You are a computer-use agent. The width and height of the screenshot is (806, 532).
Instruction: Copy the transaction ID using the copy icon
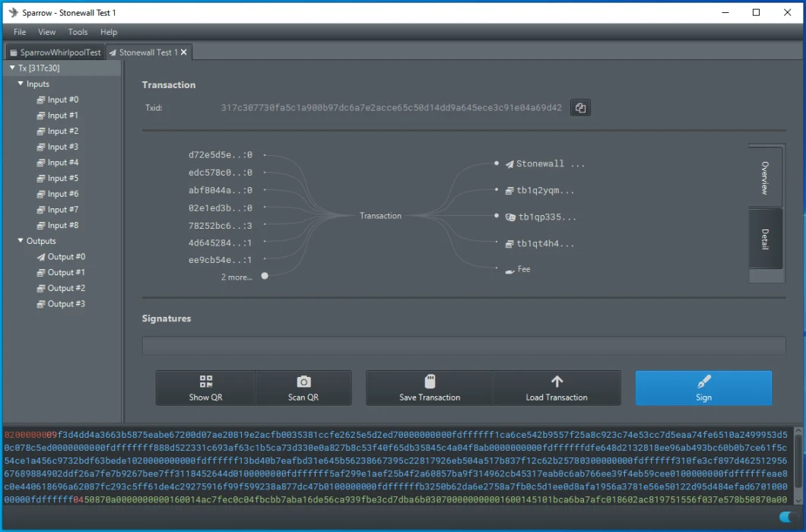coord(580,108)
